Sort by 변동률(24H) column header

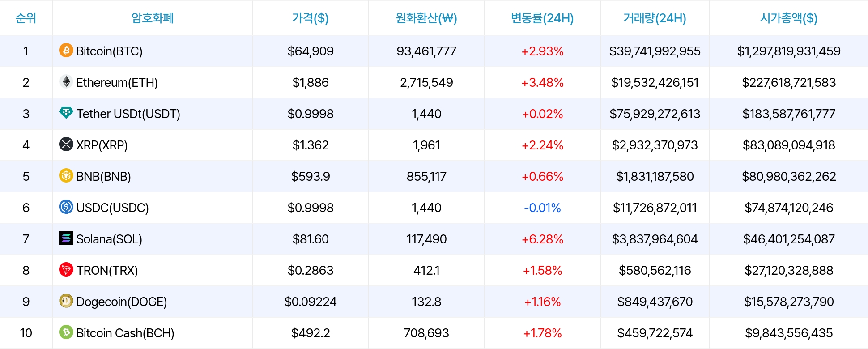[542, 18]
